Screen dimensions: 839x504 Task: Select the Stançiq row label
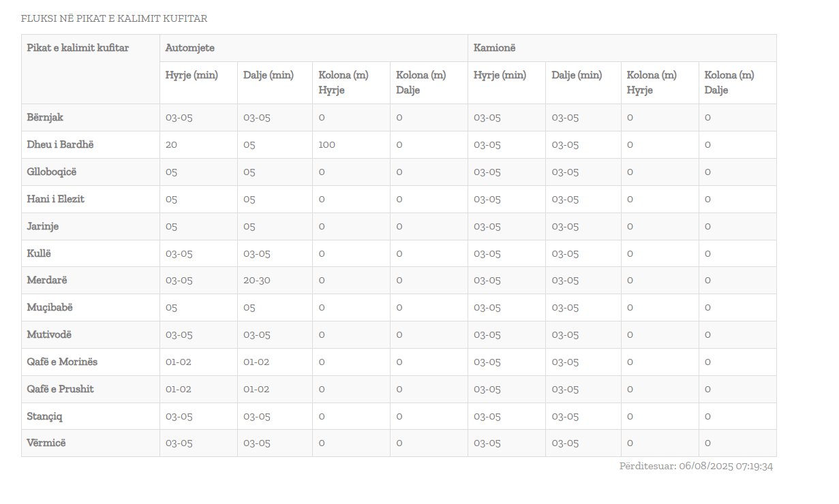45,416
